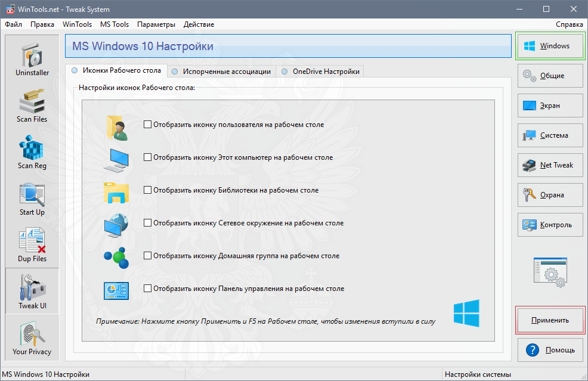588x381 pixels.
Task: Open the Net Tweak category
Action: pos(550,165)
